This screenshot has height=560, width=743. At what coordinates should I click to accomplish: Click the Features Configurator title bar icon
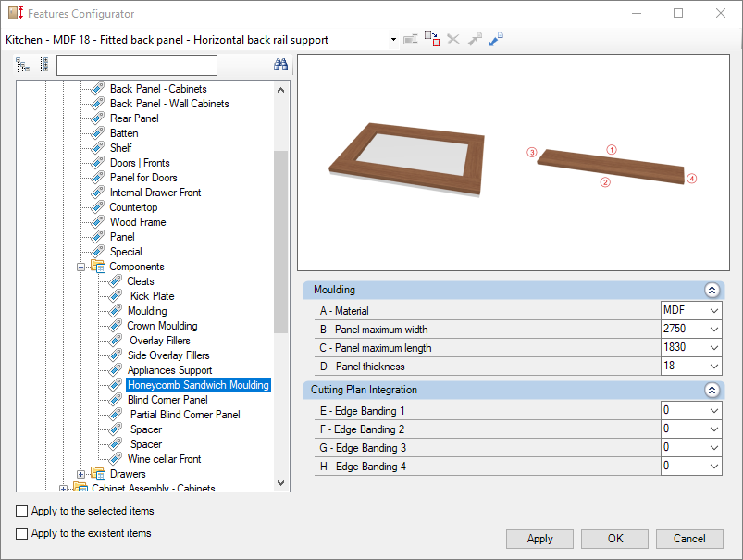click(x=16, y=13)
